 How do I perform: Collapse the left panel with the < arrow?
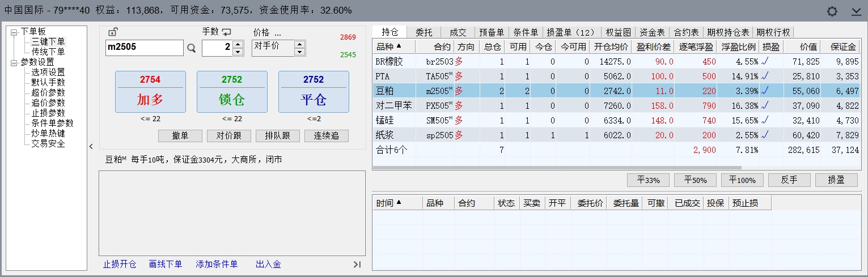click(91, 147)
